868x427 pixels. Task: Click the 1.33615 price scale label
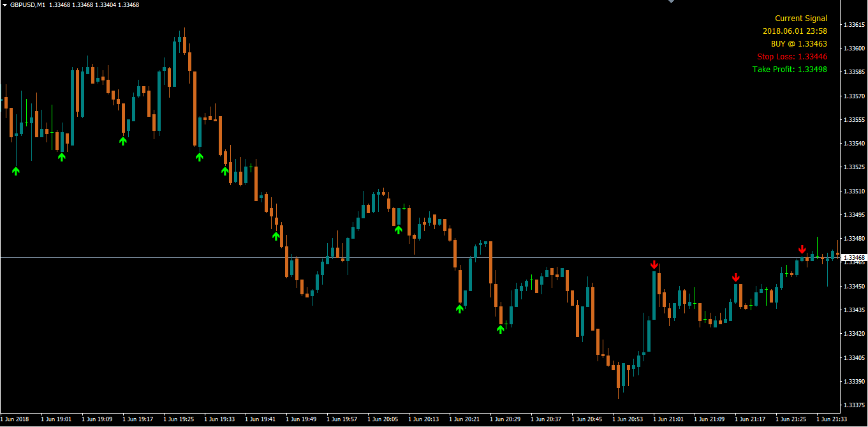853,24
